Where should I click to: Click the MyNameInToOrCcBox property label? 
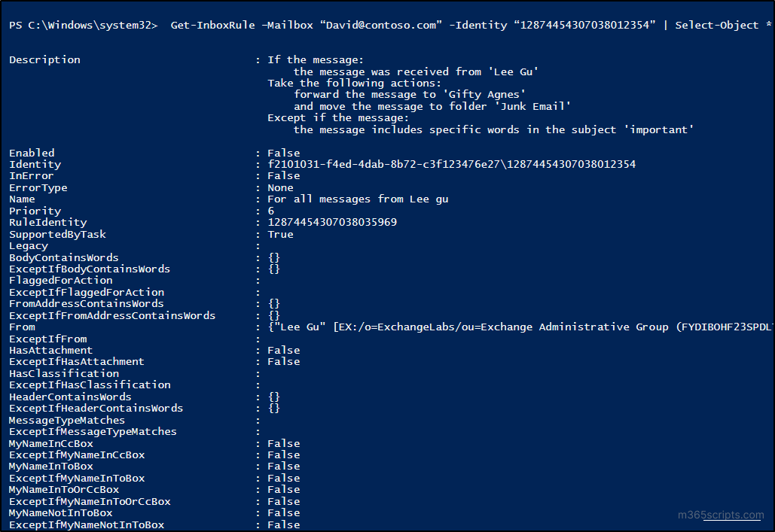63,490
